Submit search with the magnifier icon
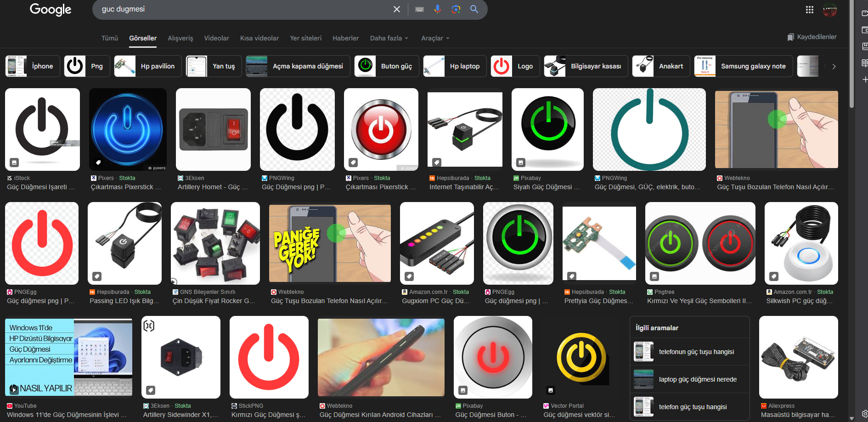 474,9
